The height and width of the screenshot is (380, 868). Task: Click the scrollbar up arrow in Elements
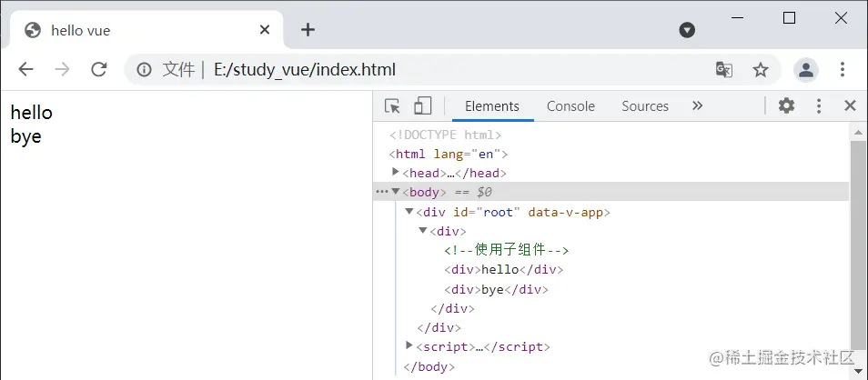(859, 132)
